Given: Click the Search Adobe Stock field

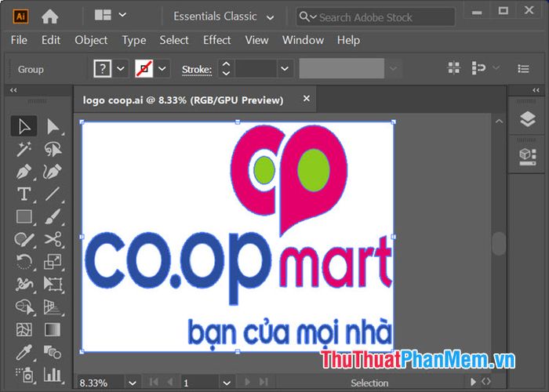Looking at the screenshot, I should point(376,16).
